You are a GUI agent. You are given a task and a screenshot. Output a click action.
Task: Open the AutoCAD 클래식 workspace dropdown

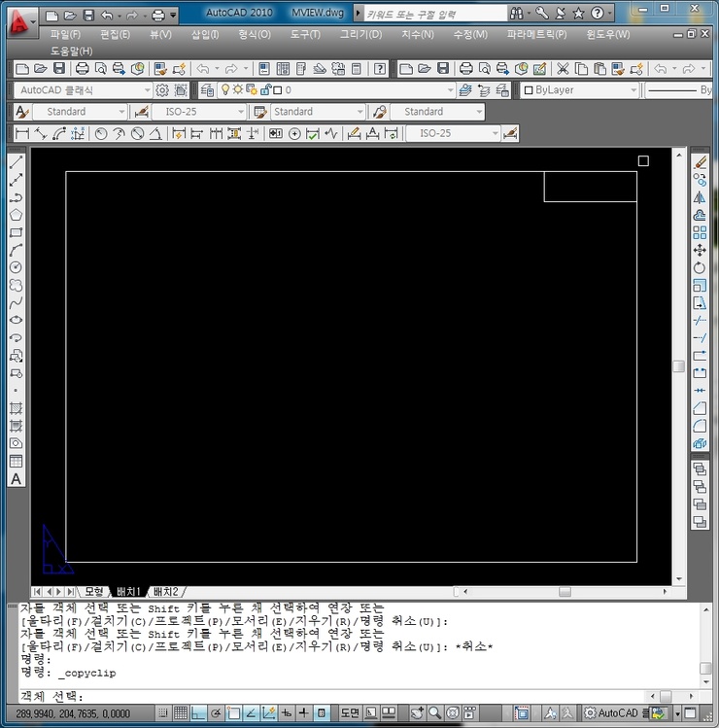[84, 89]
